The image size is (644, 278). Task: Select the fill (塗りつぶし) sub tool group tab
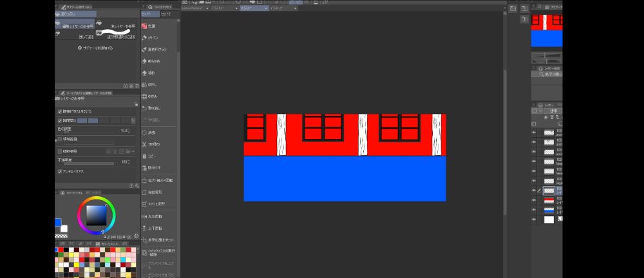coord(75,14)
